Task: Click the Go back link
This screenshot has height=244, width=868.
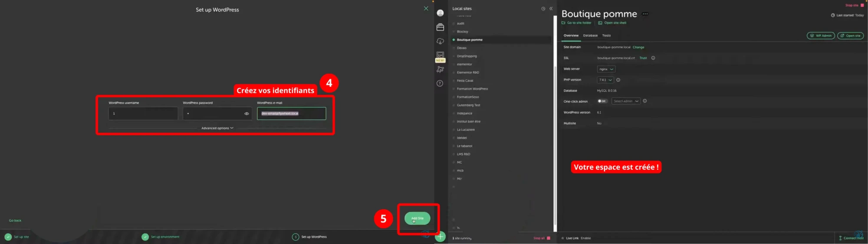Action: pyautogui.click(x=15, y=221)
